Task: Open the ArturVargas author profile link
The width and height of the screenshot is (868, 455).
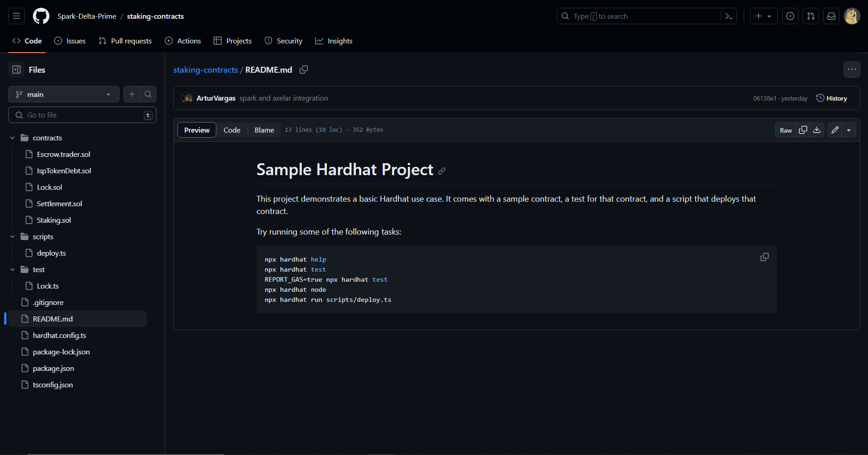Action: pyautogui.click(x=216, y=98)
